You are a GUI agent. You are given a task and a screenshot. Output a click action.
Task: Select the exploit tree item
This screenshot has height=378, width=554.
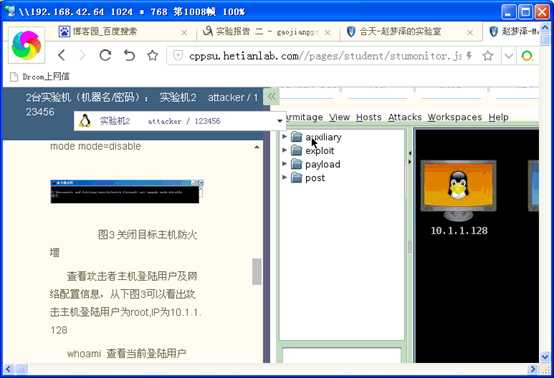tap(319, 151)
